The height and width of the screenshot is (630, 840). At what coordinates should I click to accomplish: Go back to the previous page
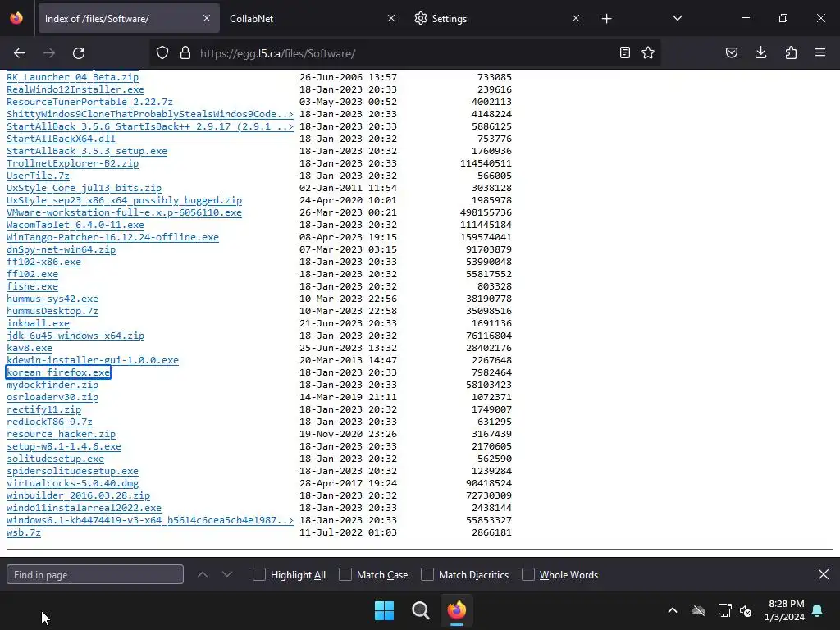coord(20,53)
